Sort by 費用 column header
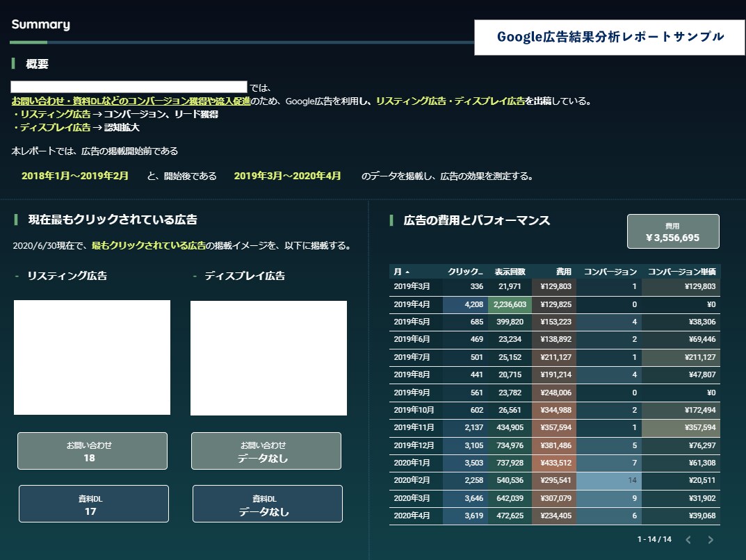This screenshot has height=560, width=746. (563, 272)
